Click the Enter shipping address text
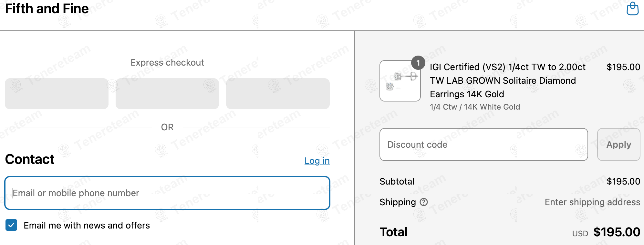Image resolution: width=644 pixels, height=245 pixels. (592, 202)
